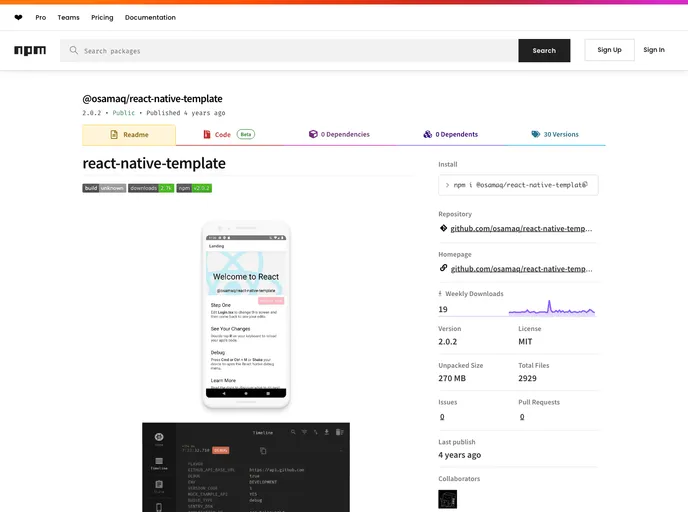Switch to the Readme tab
Screen dimensions: 688x512
point(129,135)
